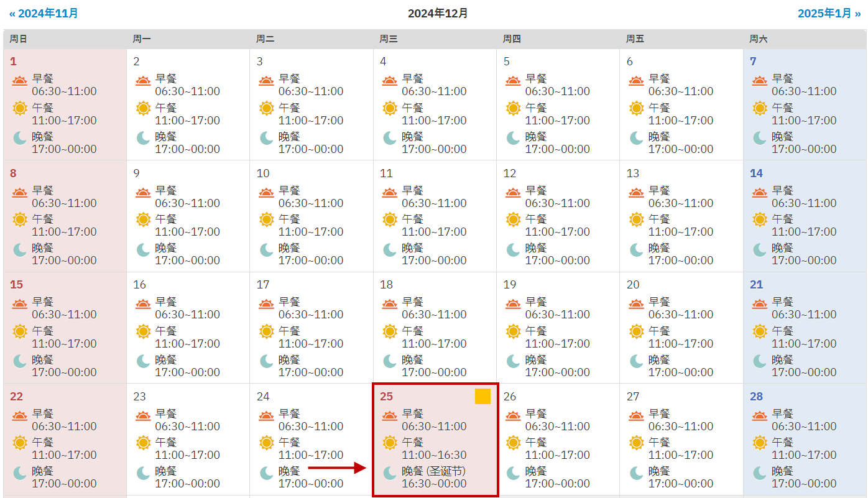Click the 17:00~00:00 time on December 7

coord(804,149)
